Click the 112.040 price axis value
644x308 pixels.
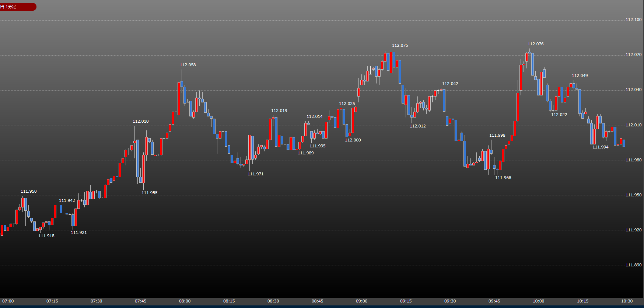click(x=634, y=90)
